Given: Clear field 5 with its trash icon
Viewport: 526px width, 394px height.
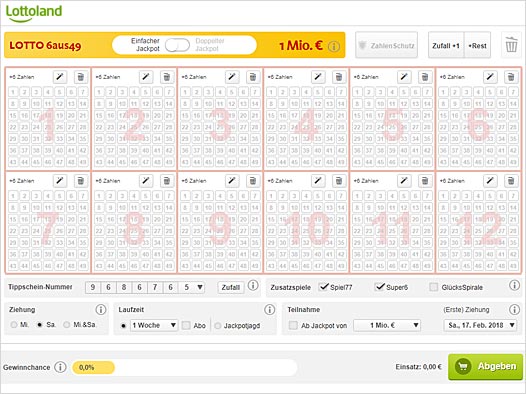Looking at the screenshot, I should (425, 77).
